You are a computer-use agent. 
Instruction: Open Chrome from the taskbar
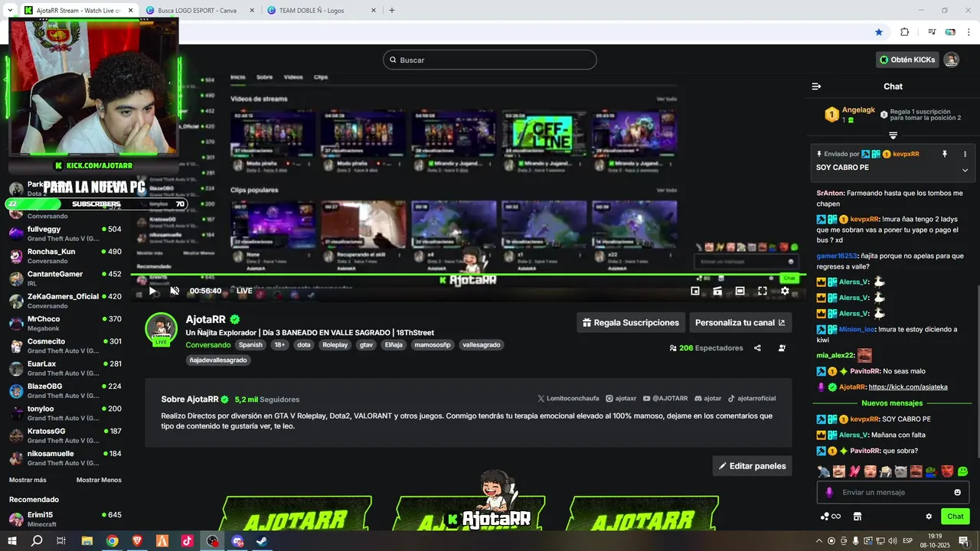pos(112,541)
